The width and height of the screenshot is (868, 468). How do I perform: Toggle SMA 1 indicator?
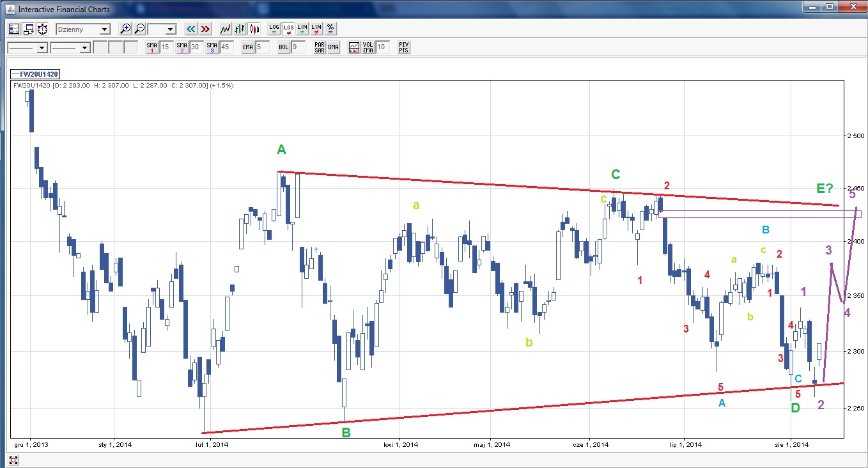(x=151, y=47)
